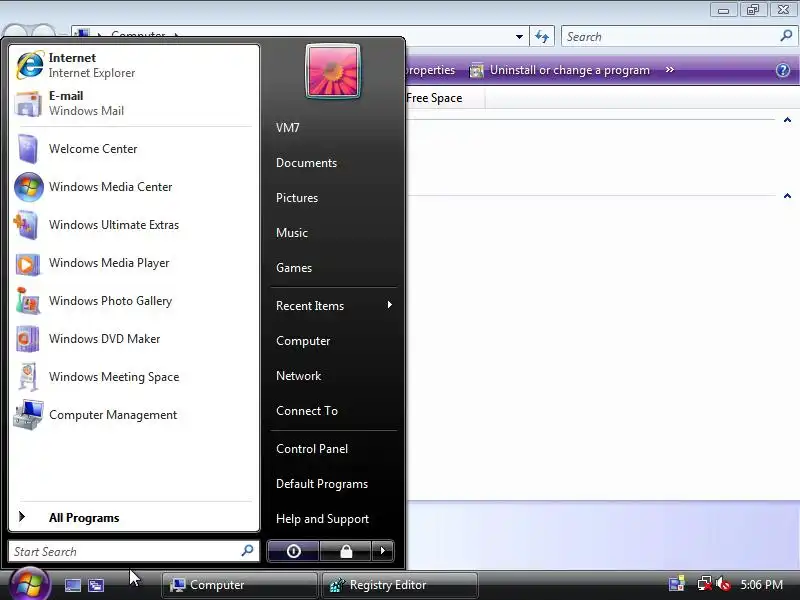Switch to Registry Editor taskbar button

(399, 585)
